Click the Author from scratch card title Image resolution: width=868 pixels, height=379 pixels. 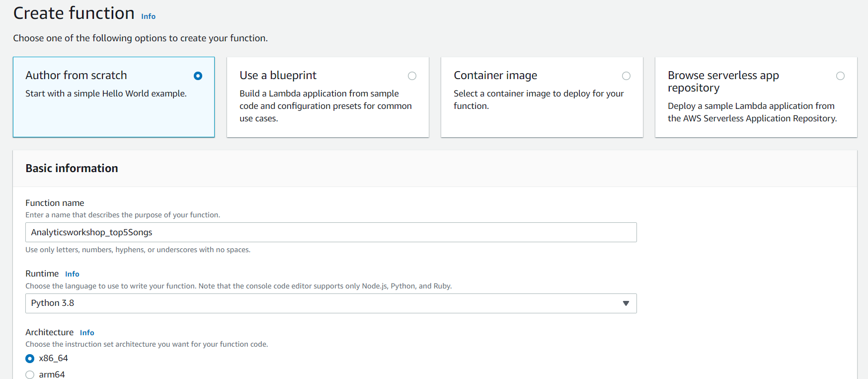[76, 76]
